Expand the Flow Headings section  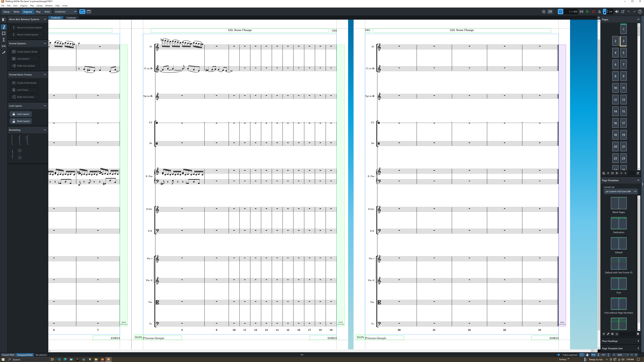pos(620,341)
